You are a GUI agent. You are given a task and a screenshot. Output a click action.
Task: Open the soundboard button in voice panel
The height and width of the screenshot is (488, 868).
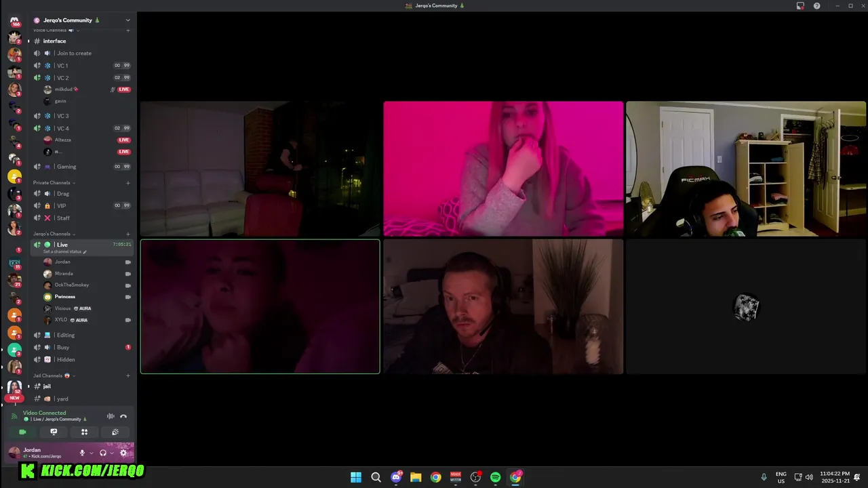(115, 432)
